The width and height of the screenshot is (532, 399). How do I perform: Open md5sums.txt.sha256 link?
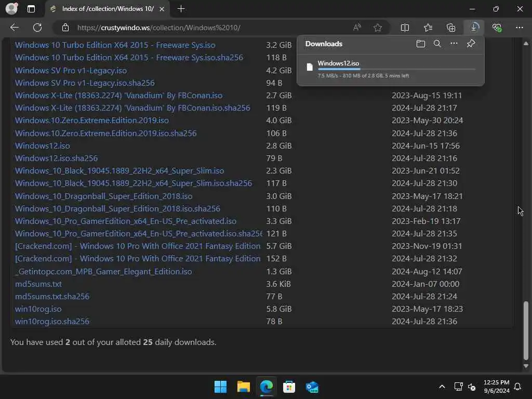tap(52, 296)
